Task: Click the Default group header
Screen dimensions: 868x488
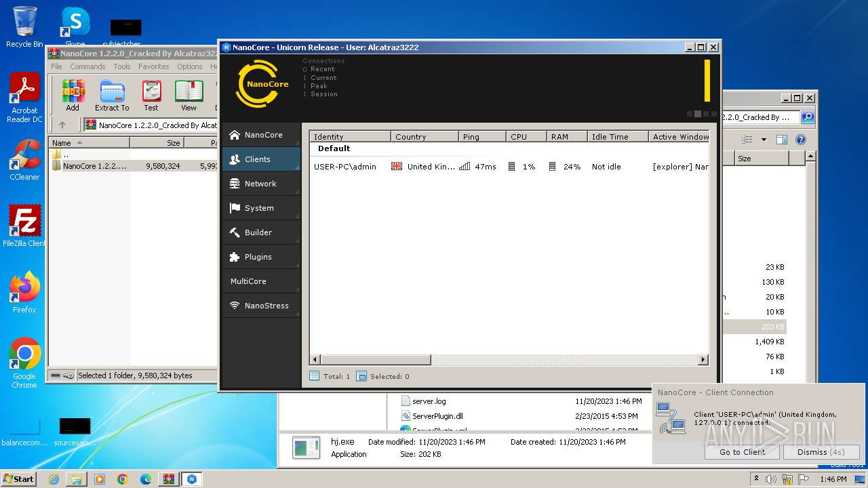Action: [334, 148]
